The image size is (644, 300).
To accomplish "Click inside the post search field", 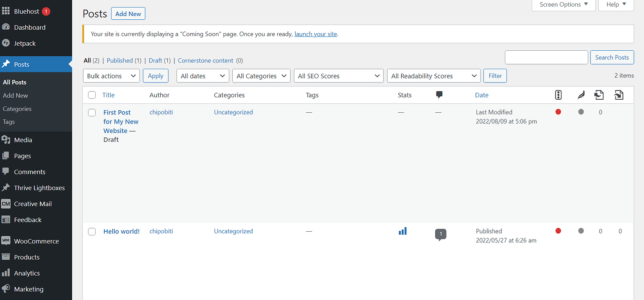I will [x=546, y=57].
